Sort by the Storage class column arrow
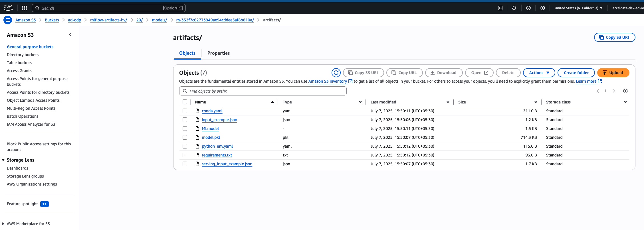Viewport: 644px width, 230px height. click(625, 102)
